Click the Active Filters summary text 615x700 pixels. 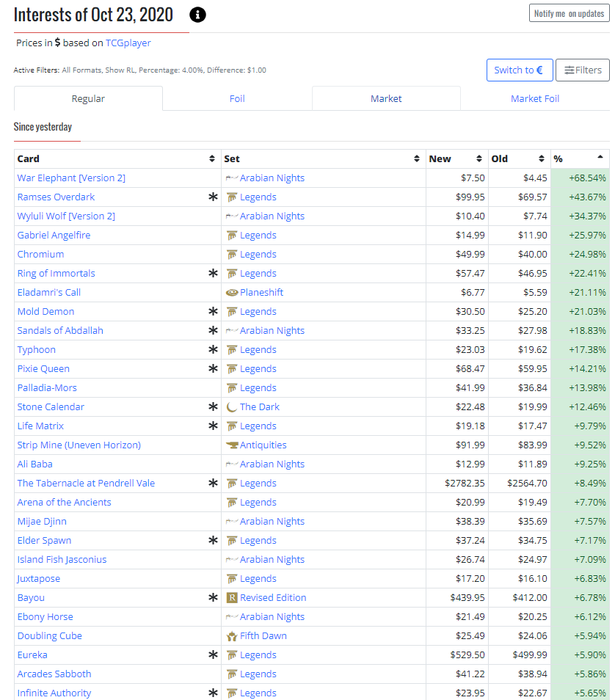(x=139, y=70)
